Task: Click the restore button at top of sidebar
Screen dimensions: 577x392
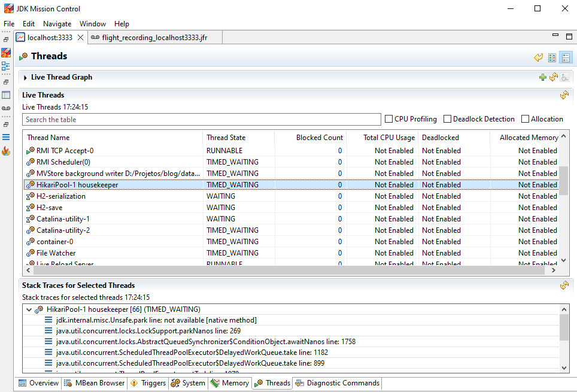Action: pyautogui.click(x=6, y=39)
